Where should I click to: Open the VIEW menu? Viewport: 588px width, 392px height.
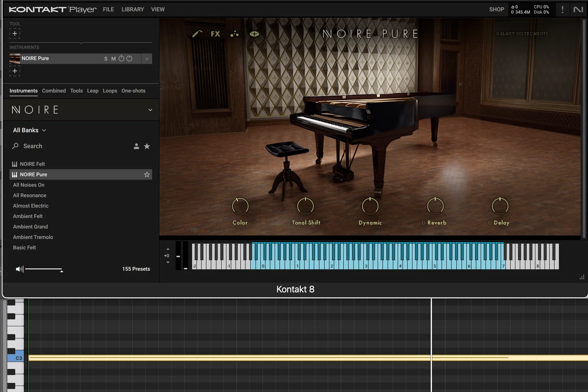[158, 9]
